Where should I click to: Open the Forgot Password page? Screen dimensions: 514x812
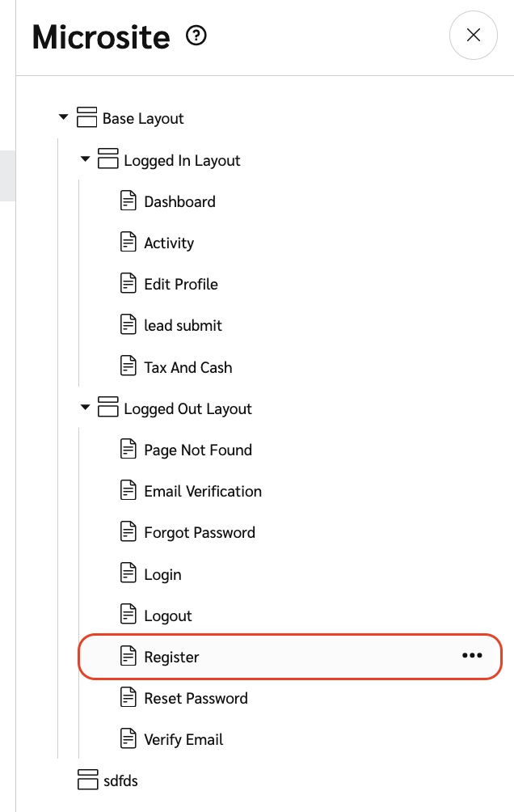pos(200,532)
